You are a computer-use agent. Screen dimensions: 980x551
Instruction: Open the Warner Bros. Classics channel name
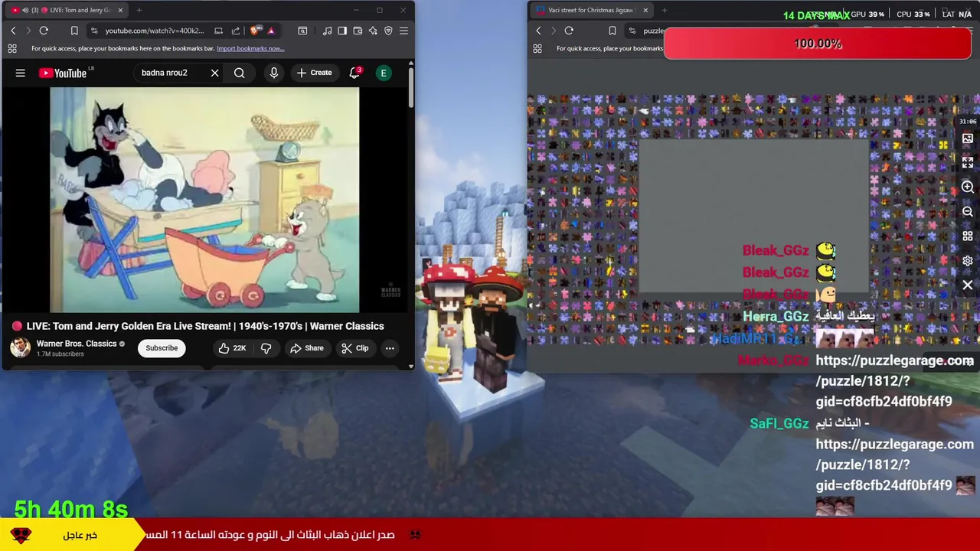point(77,344)
